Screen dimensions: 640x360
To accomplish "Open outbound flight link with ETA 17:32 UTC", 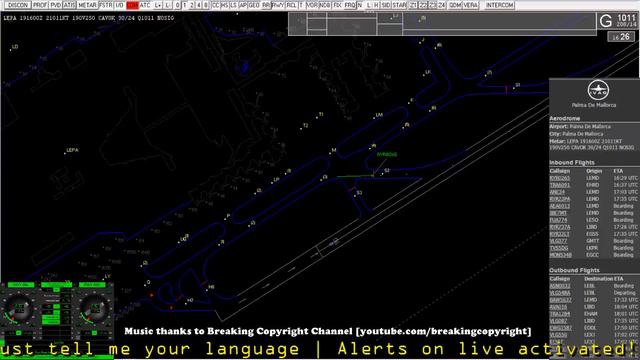I will (560, 300).
